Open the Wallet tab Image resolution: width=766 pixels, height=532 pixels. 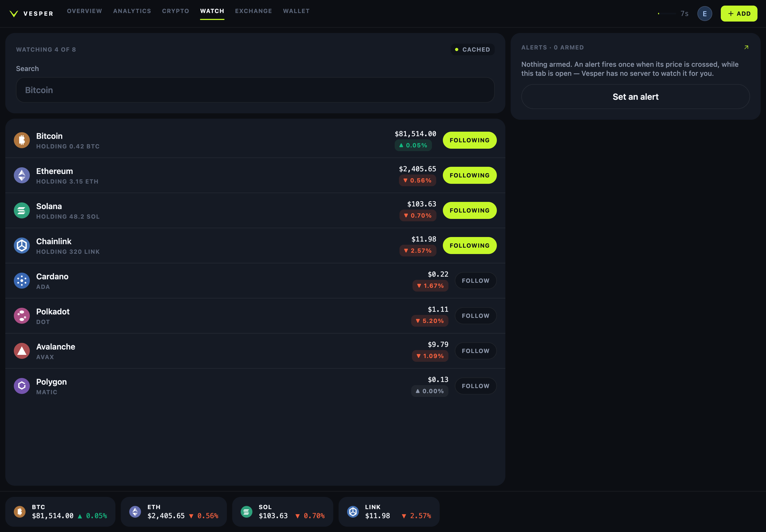click(x=296, y=11)
